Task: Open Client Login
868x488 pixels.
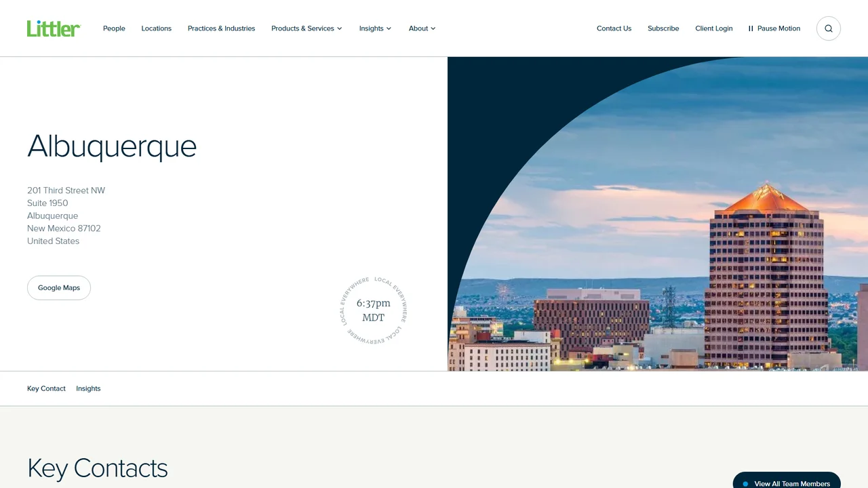Action: (714, 28)
